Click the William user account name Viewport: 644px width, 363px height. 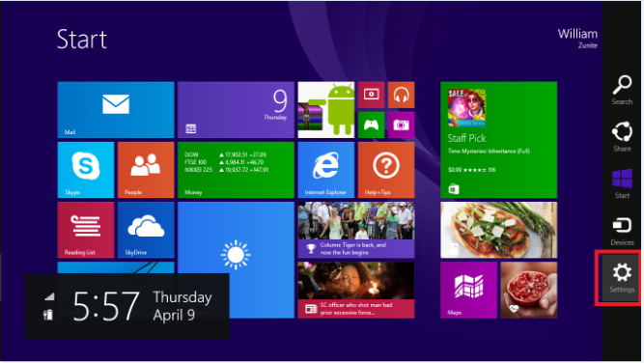point(577,34)
